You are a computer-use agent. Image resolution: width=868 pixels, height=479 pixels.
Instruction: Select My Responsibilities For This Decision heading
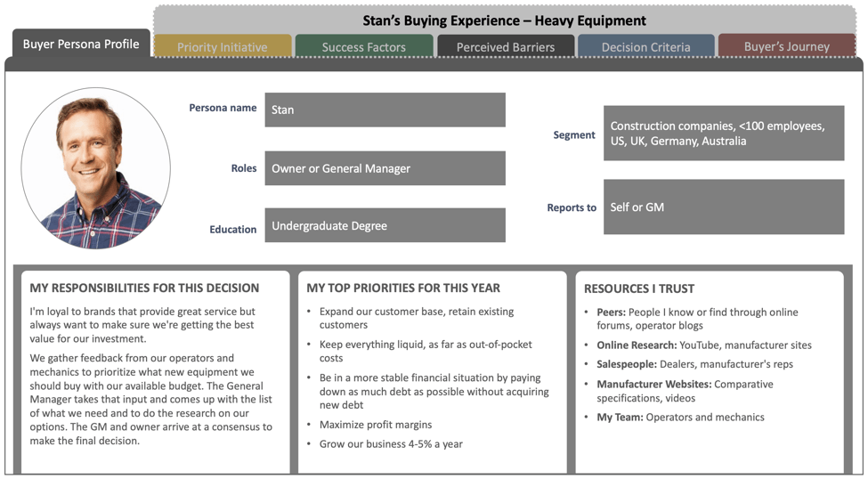click(144, 288)
